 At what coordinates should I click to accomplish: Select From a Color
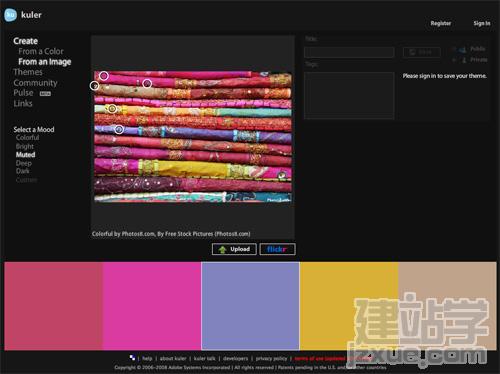pos(41,51)
